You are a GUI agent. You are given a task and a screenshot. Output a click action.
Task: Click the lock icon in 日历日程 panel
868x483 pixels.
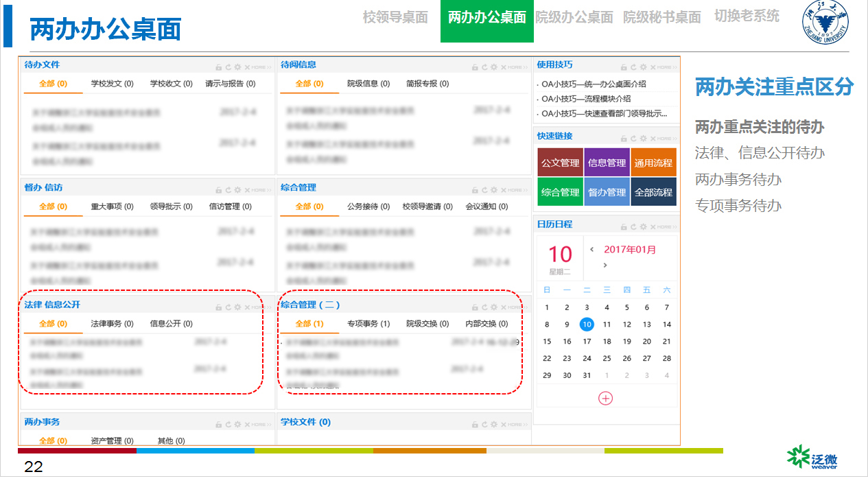624,226
